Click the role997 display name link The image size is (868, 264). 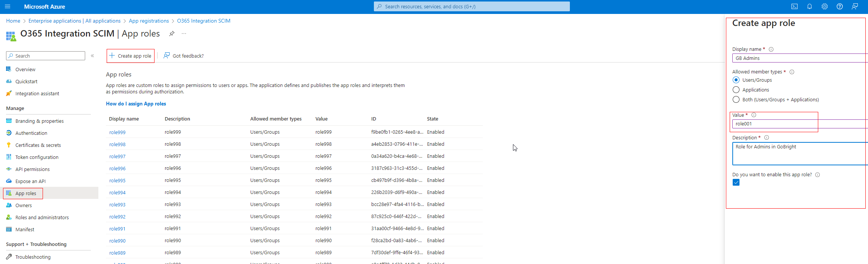(x=117, y=156)
